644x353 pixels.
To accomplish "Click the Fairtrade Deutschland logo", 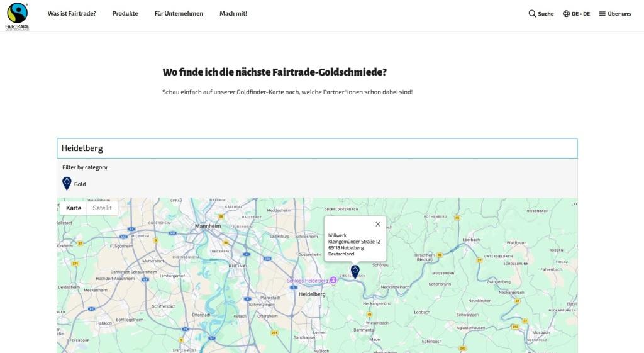I will (17, 16).
